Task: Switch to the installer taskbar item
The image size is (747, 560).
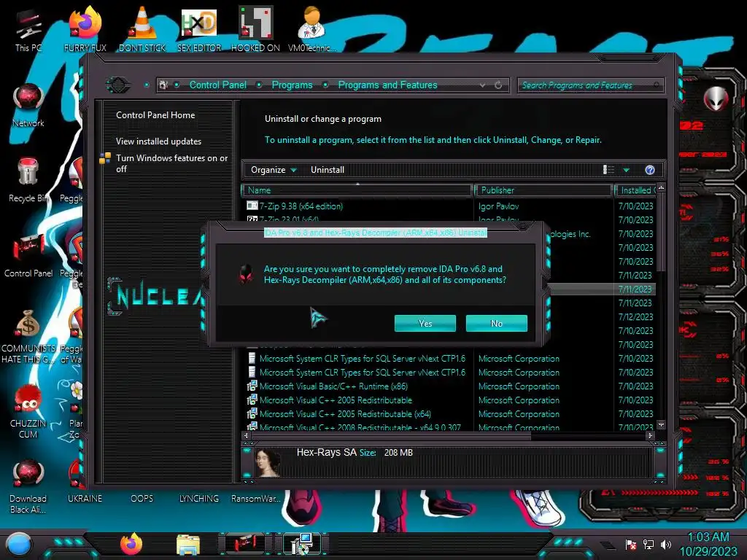Action: tap(302, 544)
